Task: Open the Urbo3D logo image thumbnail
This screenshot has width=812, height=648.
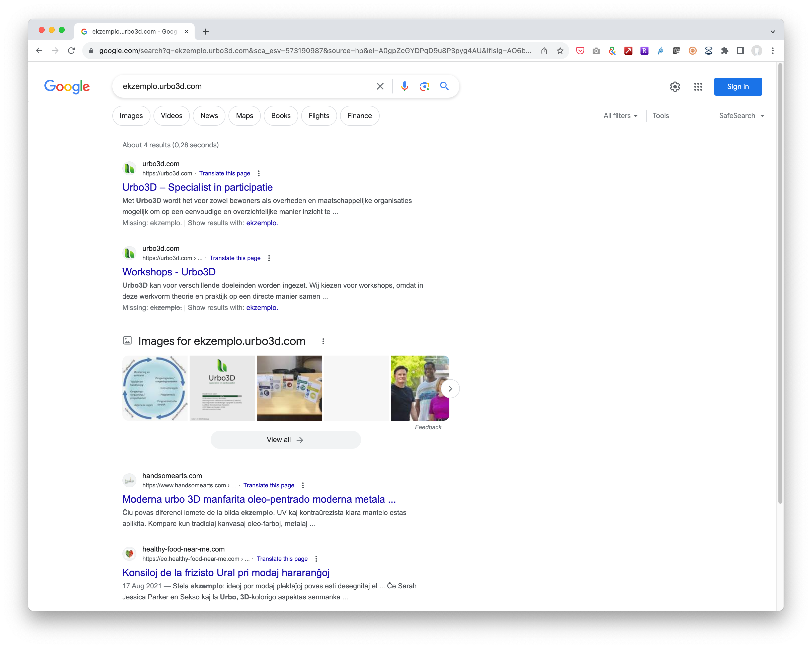Action: coord(222,388)
